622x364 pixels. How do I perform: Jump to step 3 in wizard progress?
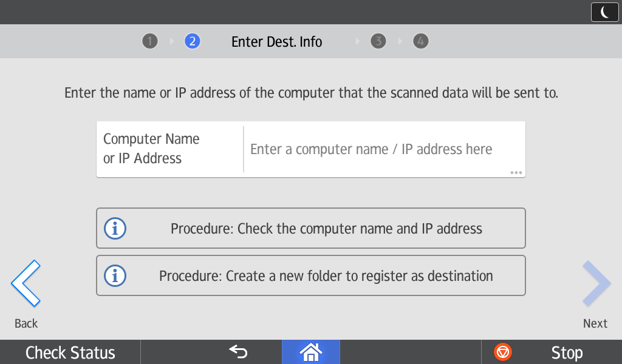[x=378, y=41]
